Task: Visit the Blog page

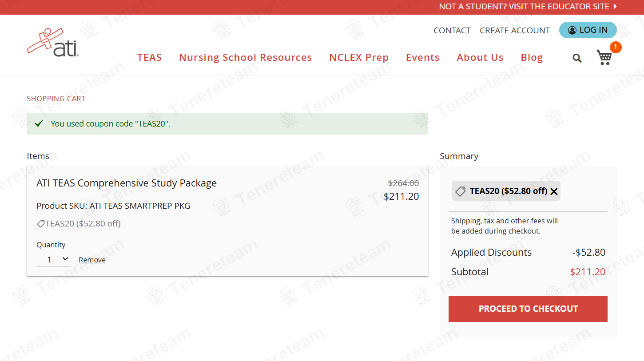Action: [x=532, y=58]
